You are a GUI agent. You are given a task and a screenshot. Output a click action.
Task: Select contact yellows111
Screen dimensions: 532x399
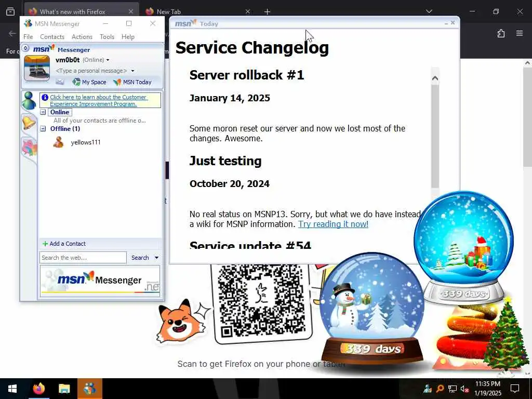click(86, 142)
